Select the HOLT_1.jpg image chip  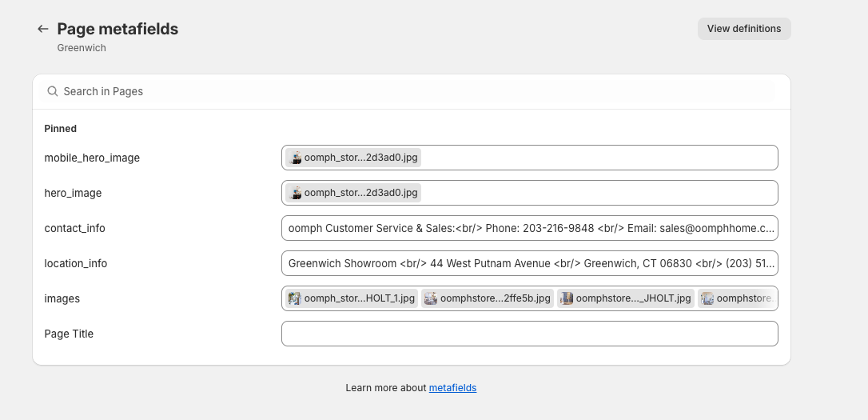click(x=352, y=298)
